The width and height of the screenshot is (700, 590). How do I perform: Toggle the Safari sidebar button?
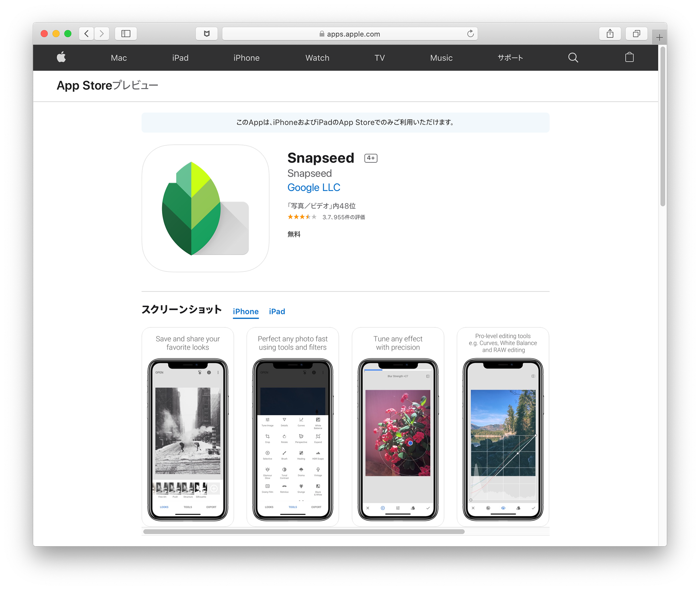click(x=126, y=33)
